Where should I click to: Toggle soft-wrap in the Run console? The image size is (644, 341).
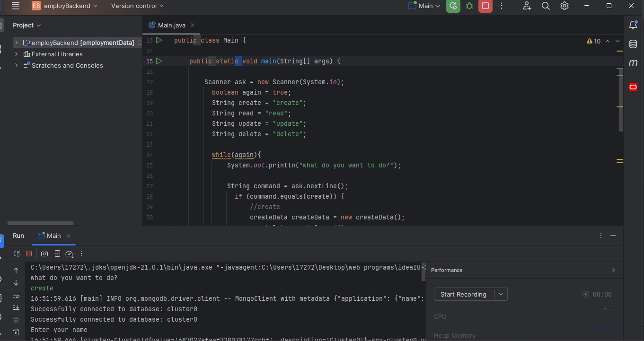(16, 296)
